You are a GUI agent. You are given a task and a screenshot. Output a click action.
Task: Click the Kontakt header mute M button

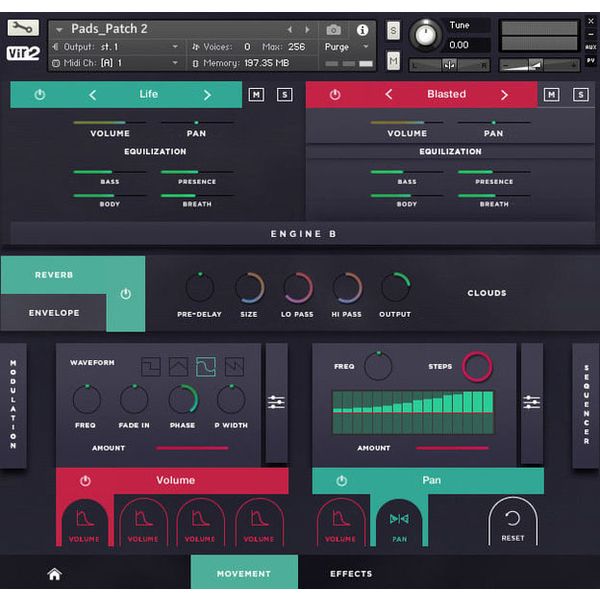(x=393, y=60)
